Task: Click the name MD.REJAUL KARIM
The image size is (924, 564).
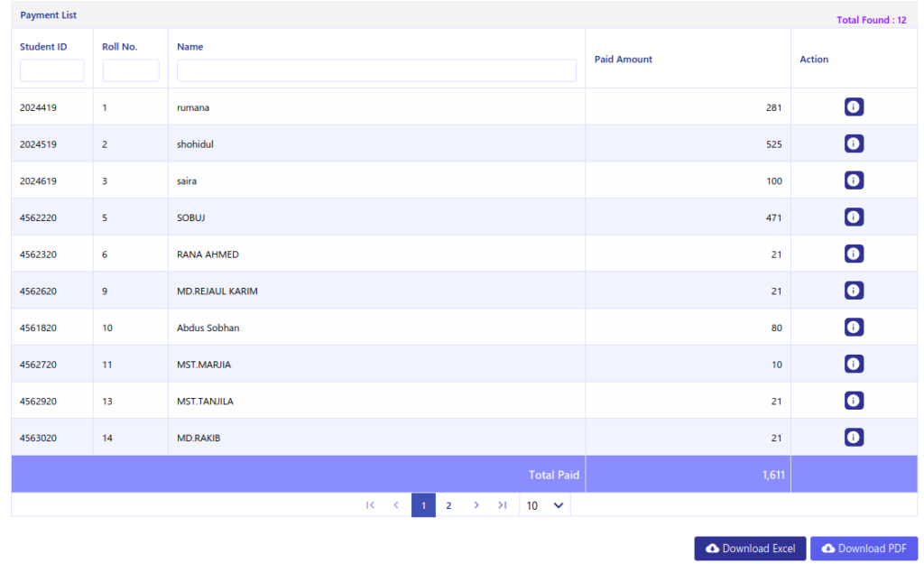Action: pyautogui.click(x=217, y=291)
